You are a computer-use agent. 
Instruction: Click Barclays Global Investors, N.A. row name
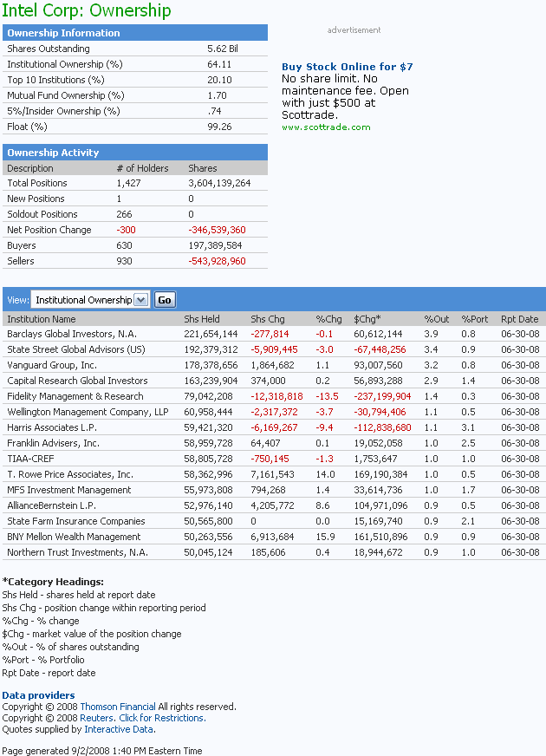click(x=72, y=334)
